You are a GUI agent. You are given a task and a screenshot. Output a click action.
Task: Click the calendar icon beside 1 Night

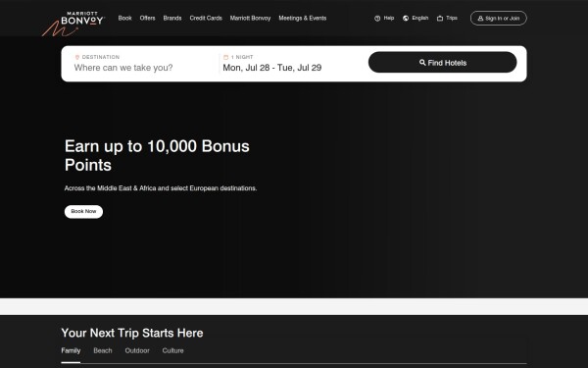pyautogui.click(x=225, y=57)
